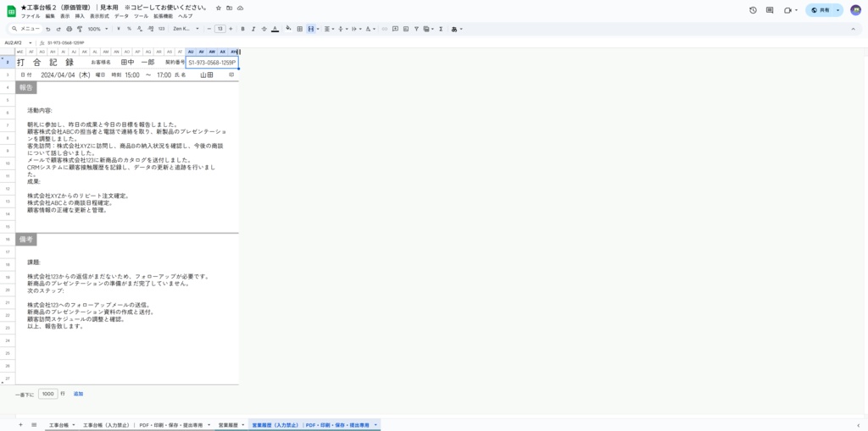Open the text color picker
Image resolution: width=868 pixels, height=431 pixels.
[275, 29]
